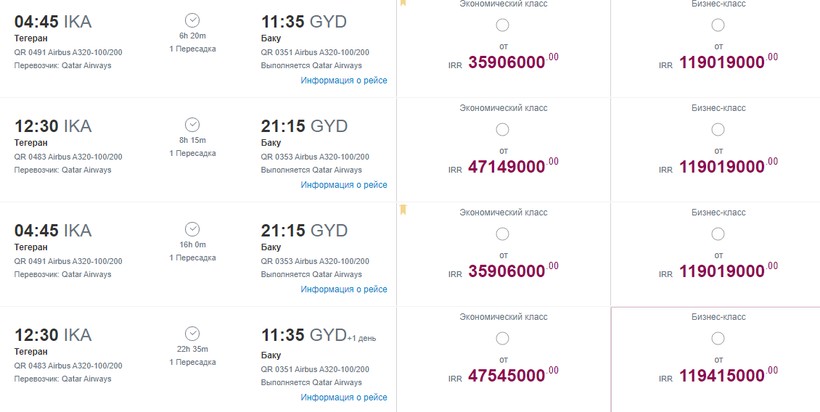Viewport: 820px width, 412px height.
Task: Choose business class radio for the 8h 15m flight
Action: (718, 129)
